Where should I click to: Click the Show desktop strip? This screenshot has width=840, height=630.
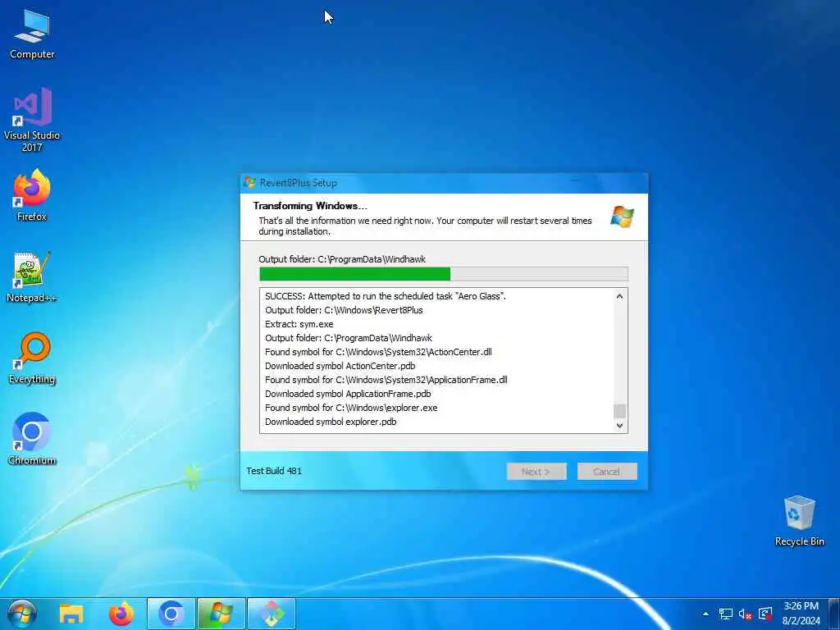click(834, 614)
